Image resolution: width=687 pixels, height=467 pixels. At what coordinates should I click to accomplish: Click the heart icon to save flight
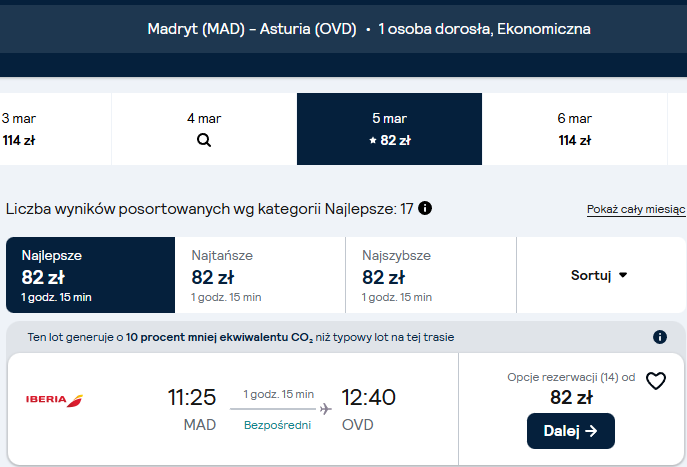tap(656, 381)
